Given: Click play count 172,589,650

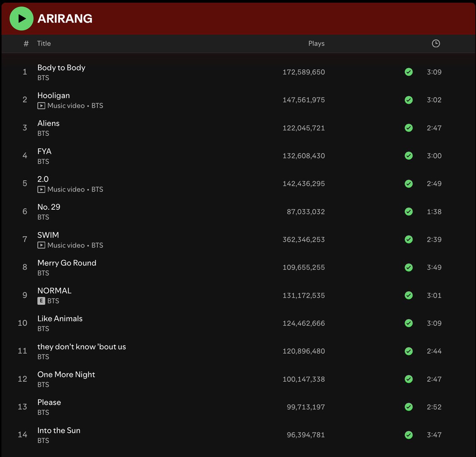Looking at the screenshot, I should coord(304,72).
